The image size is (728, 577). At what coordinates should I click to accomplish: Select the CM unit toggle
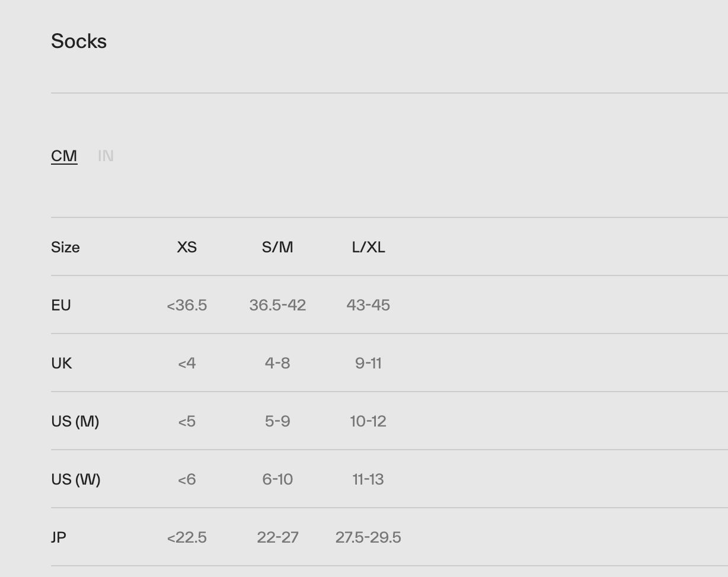(64, 156)
